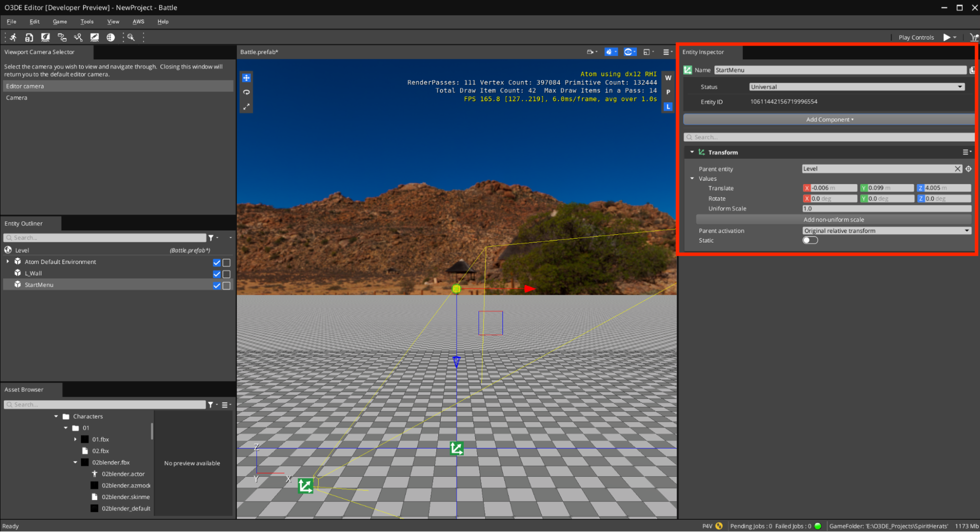Collapse the 02blender.fbx asset
980x532 pixels.
[x=75, y=462]
